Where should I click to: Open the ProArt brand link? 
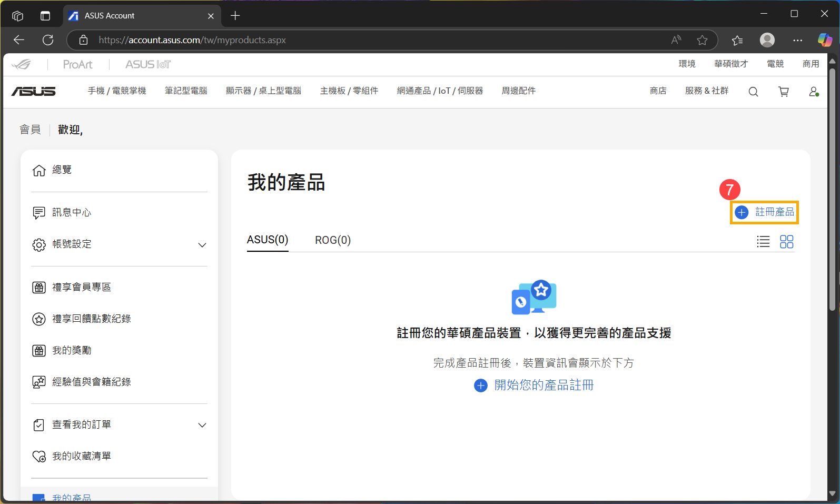coord(77,64)
